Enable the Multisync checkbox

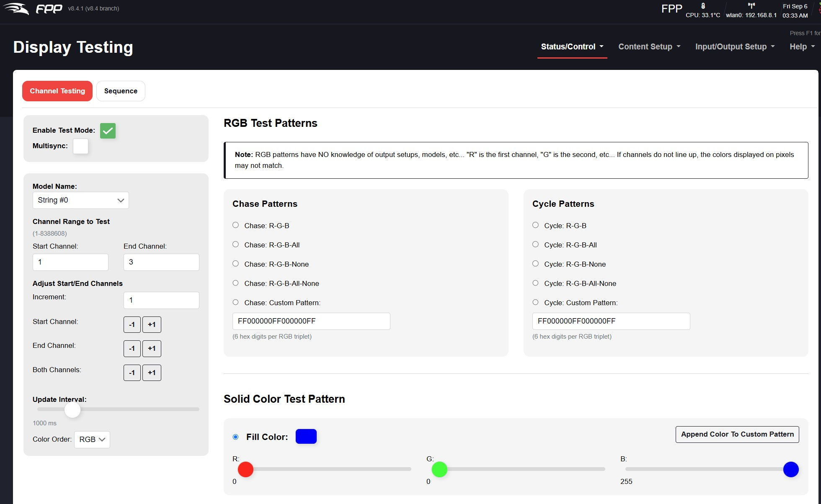[80, 146]
